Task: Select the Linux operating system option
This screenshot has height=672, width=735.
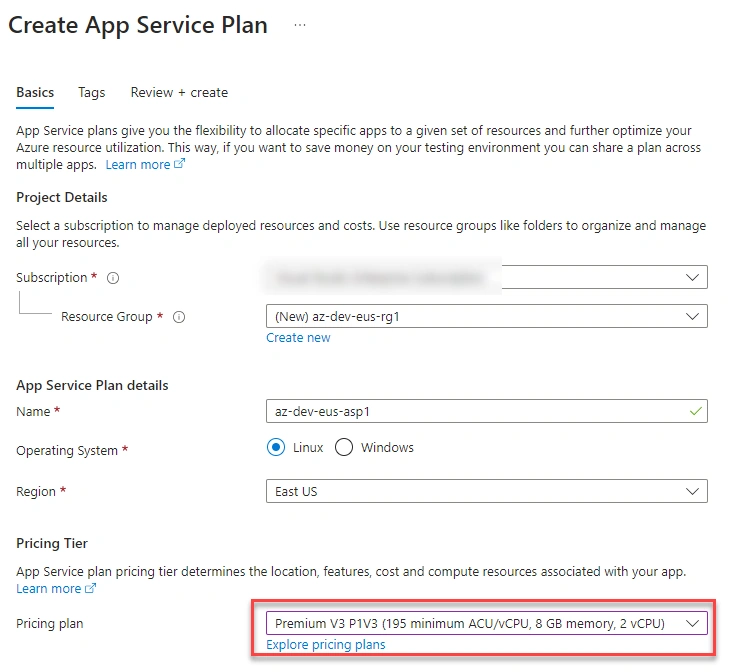Action: click(x=276, y=447)
